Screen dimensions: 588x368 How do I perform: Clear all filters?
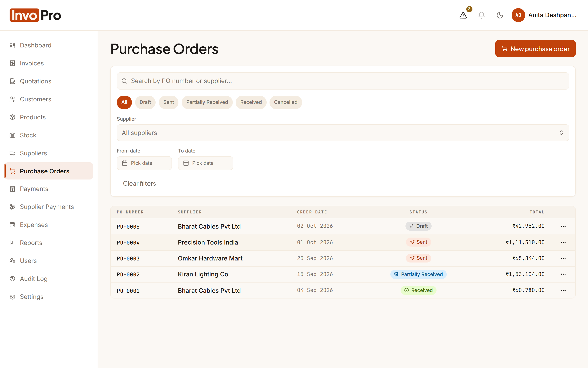tap(139, 184)
